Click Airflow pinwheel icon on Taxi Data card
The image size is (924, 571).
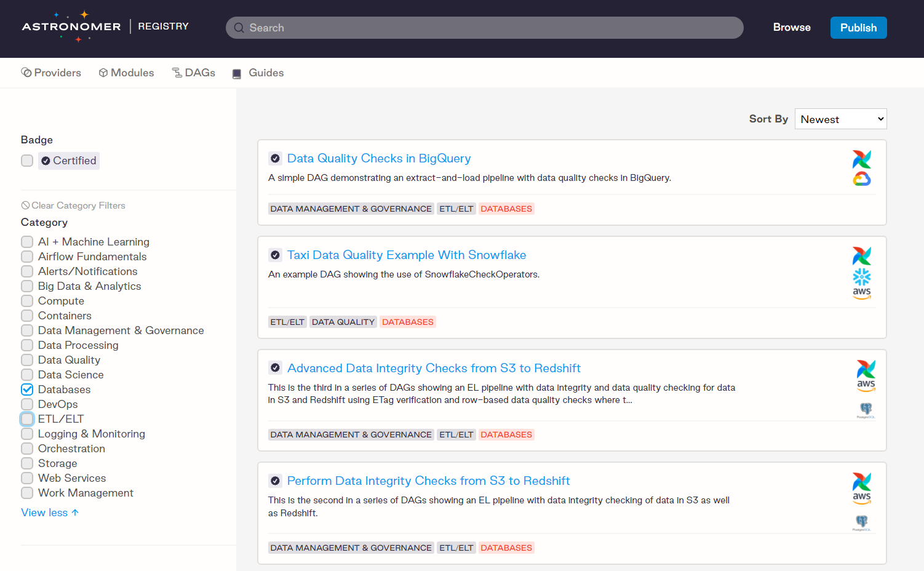tap(862, 256)
